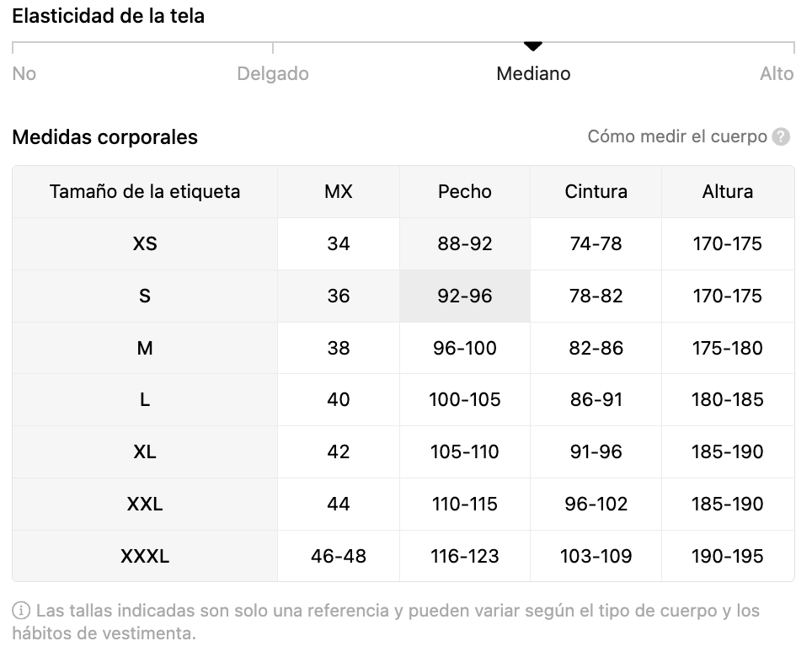Click the 'Pecho' column header
The height and width of the screenshot is (657, 812).
click(x=465, y=192)
